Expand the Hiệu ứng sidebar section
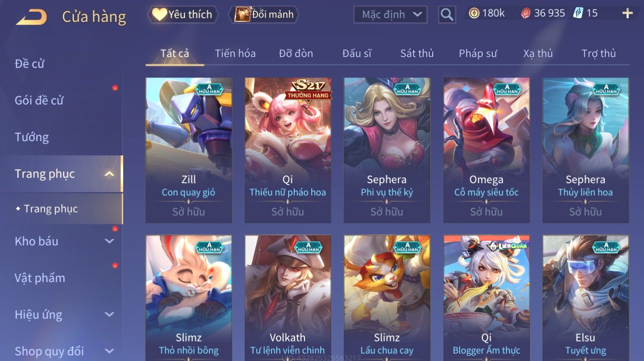 tap(109, 314)
